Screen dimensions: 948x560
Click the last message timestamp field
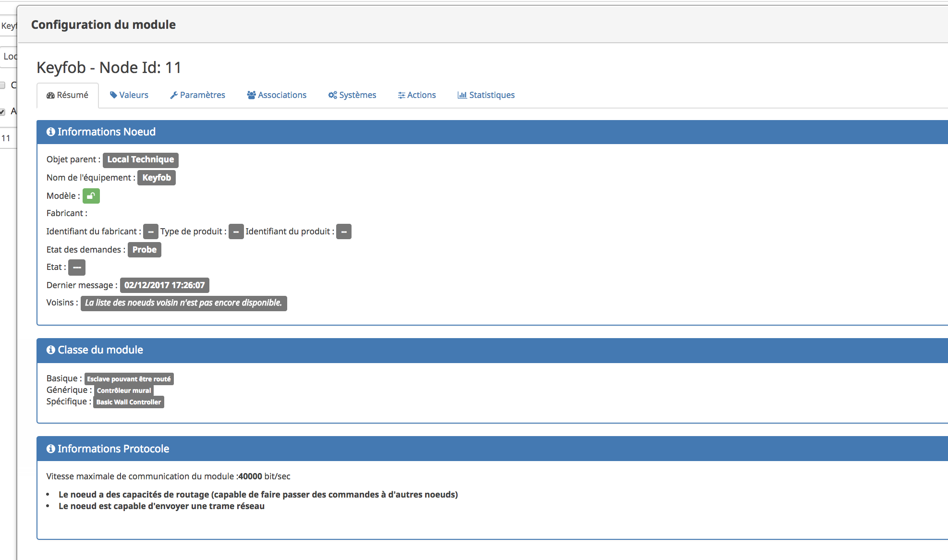pyautogui.click(x=163, y=285)
